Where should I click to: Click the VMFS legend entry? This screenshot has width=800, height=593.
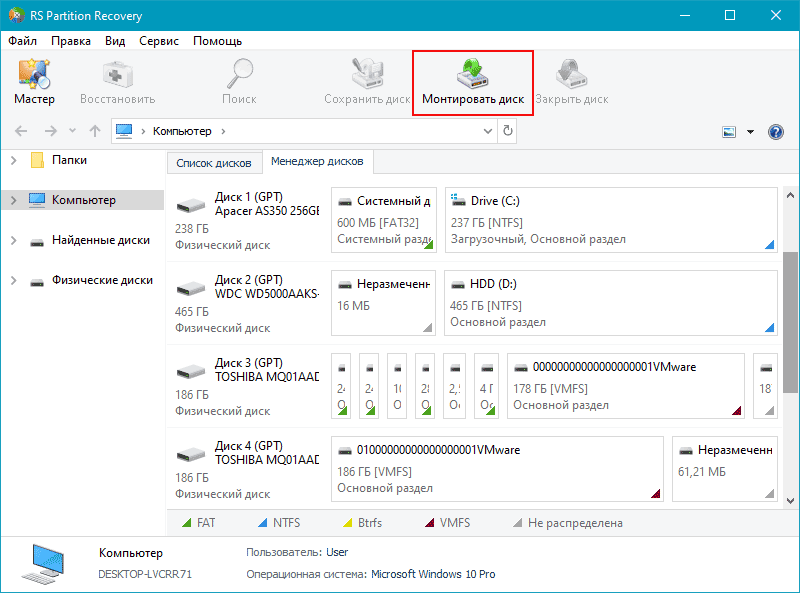(x=448, y=523)
